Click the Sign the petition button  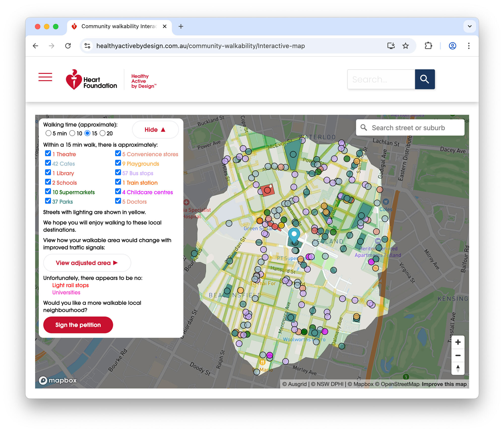tap(78, 325)
